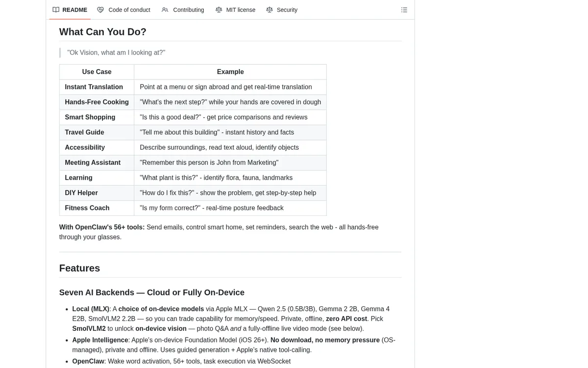Open the outline table of contents
This screenshot has height=368, width=588.
tap(404, 10)
